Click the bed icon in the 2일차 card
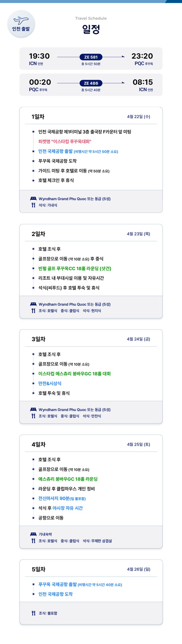182x644 pixels. (33, 304)
